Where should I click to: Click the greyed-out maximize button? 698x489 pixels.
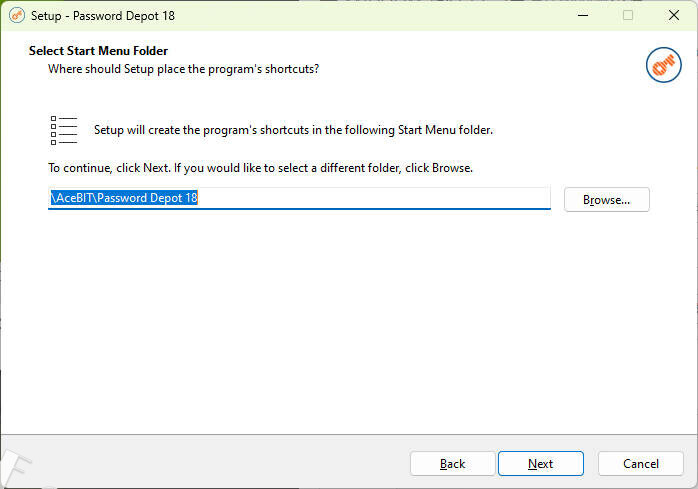628,15
